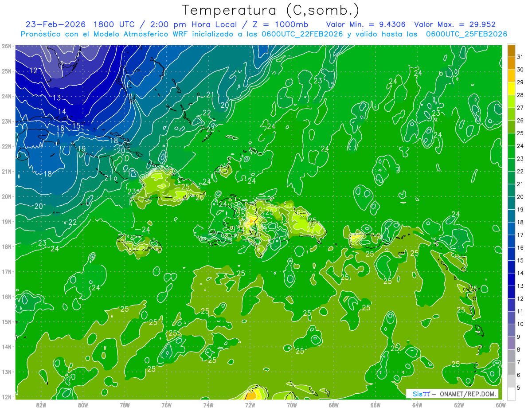Click the "7" label on the color scale
Screen dimensions: 532x411
point(519,362)
